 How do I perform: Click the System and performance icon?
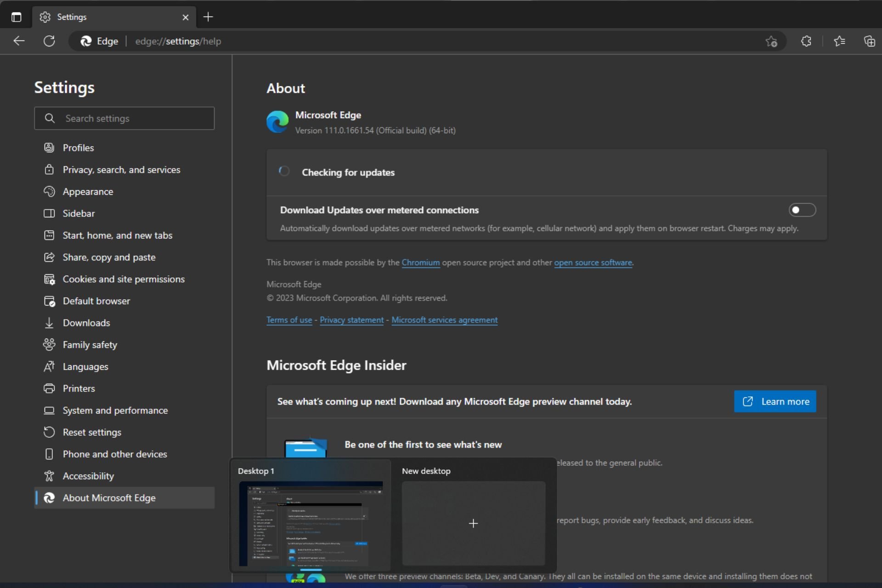49,410
